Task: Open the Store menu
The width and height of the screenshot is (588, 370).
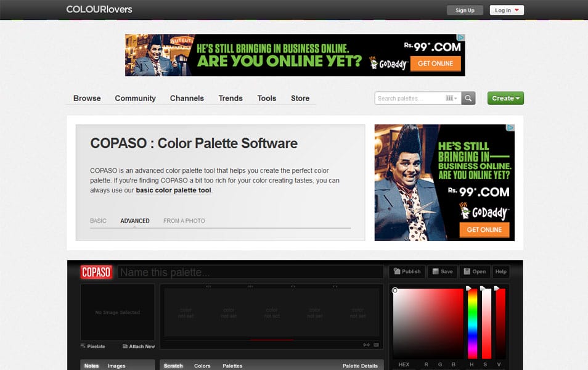Action: [x=300, y=98]
